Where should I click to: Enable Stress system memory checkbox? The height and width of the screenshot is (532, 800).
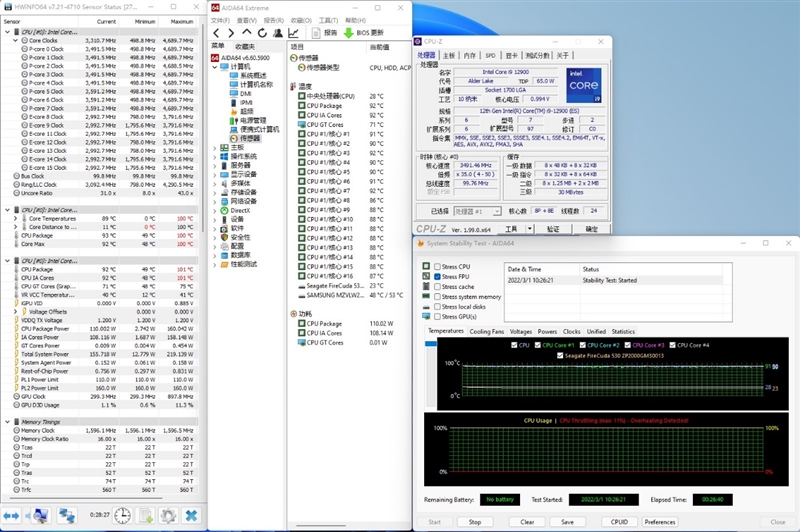click(437, 296)
